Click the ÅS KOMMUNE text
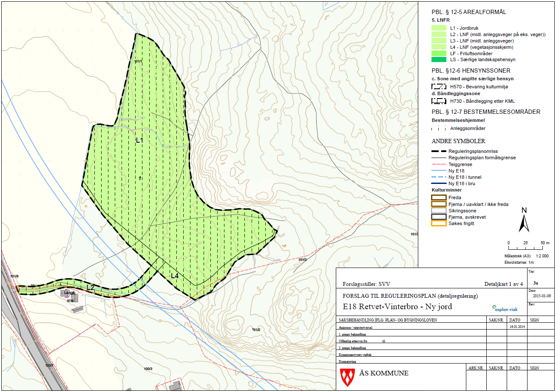Screen dimensions: 556x392 click(x=384, y=373)
